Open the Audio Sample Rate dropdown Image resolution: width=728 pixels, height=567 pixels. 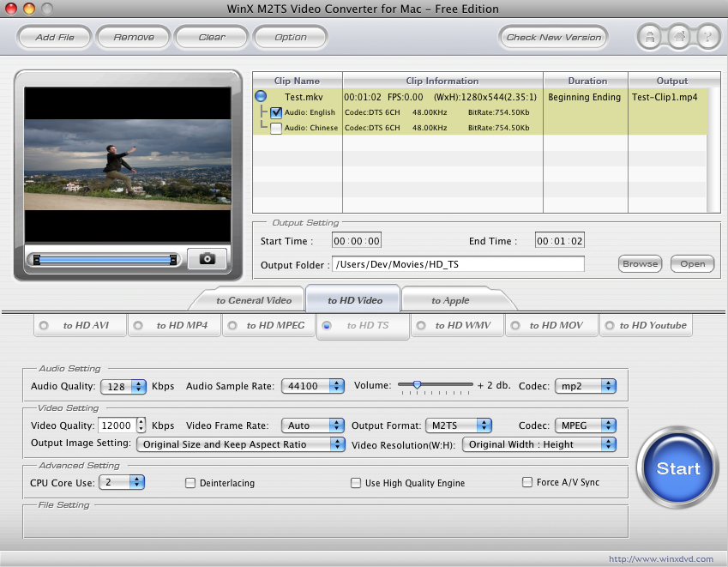[313, 386]
